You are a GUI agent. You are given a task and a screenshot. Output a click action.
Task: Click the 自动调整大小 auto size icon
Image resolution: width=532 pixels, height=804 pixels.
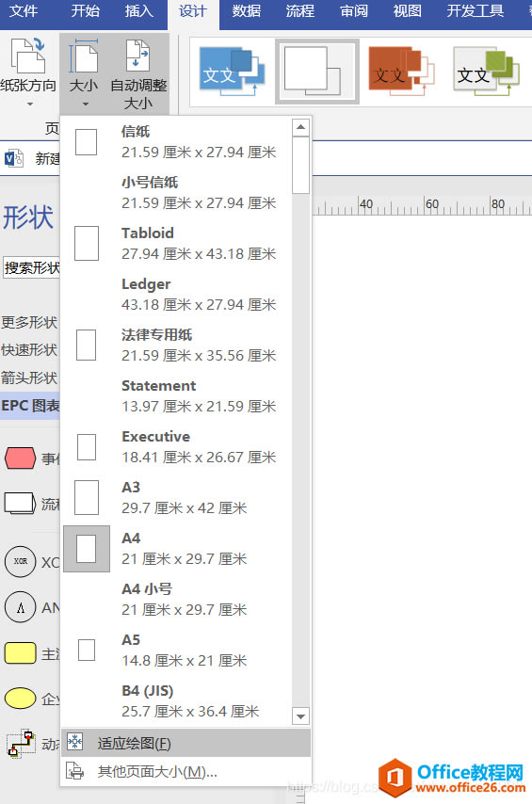138,56
